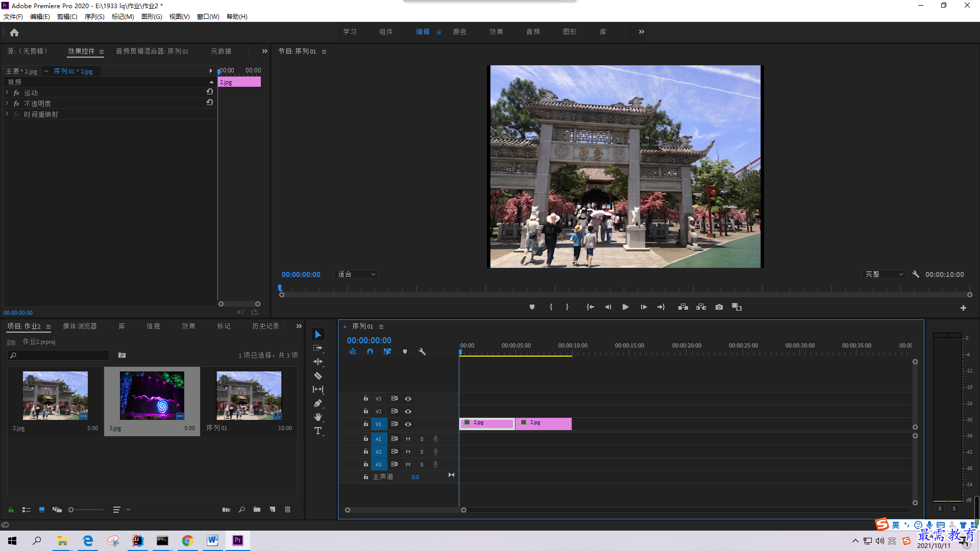Open timeline display settings wrench
The width and height of the screenshot is (980, 551).
(422, 352)
